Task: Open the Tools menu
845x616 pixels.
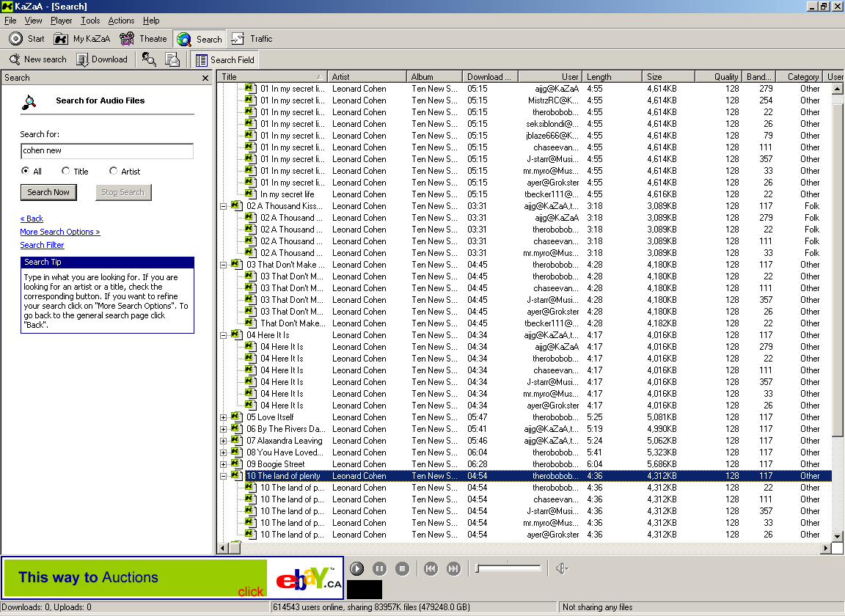Action: tap(90, 21)
